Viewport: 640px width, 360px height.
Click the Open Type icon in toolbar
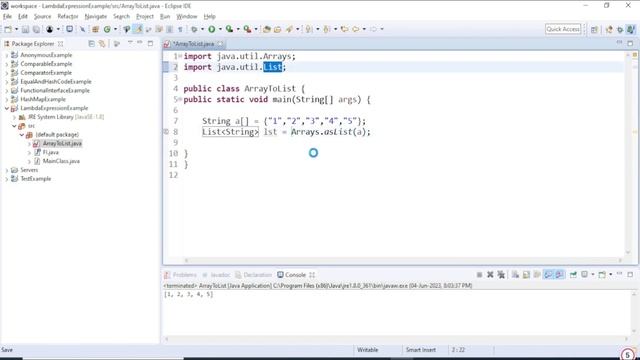pos(267,29)
